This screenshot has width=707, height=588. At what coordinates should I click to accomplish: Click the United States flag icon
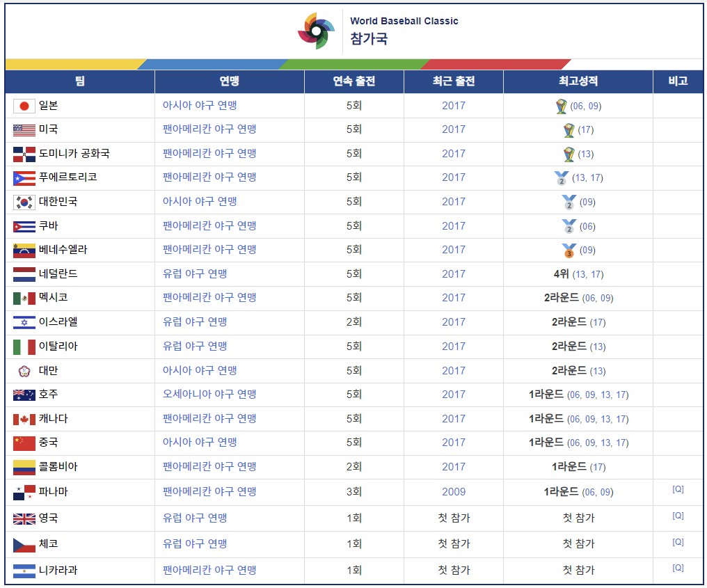click(x=24, y=130)
